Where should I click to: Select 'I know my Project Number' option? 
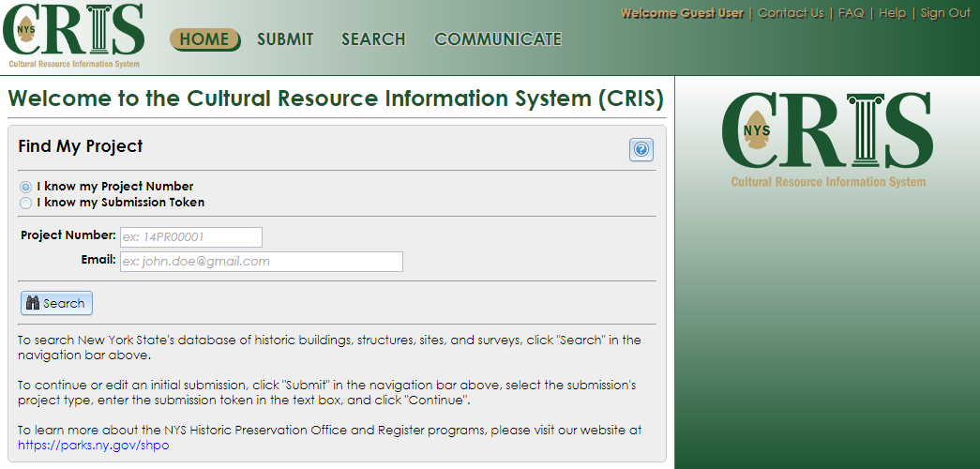point(26,187)
